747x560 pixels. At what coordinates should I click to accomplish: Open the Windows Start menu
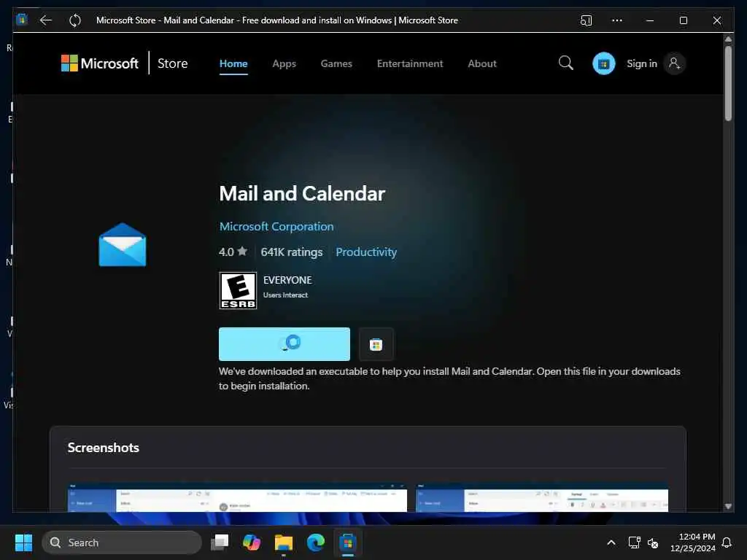pos(23,542)
